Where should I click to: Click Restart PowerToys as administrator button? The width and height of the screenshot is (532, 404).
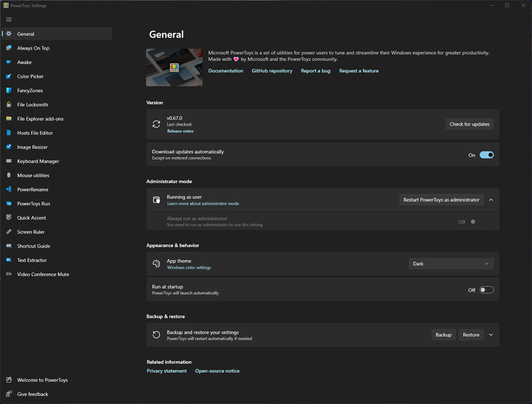click(442, 200)
